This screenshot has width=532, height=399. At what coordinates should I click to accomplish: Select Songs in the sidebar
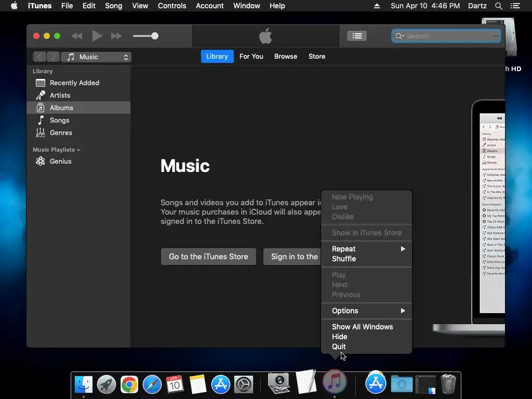[78, 120]
